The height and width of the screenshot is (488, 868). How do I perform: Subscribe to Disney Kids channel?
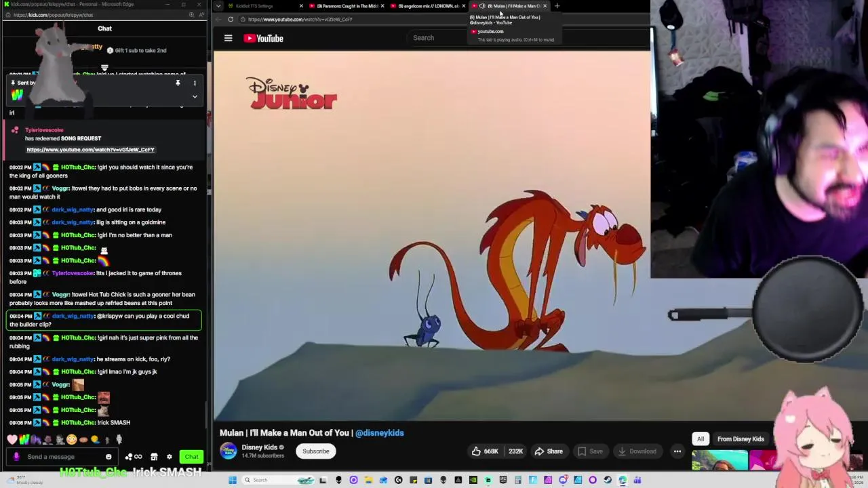315,451
